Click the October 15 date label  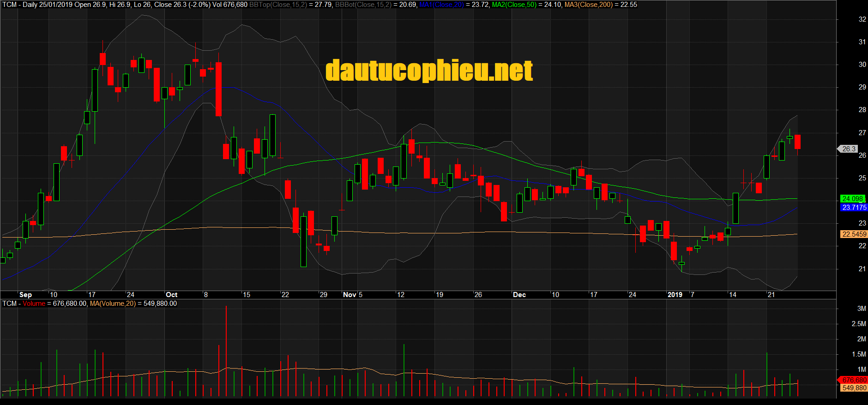(247, 295)
